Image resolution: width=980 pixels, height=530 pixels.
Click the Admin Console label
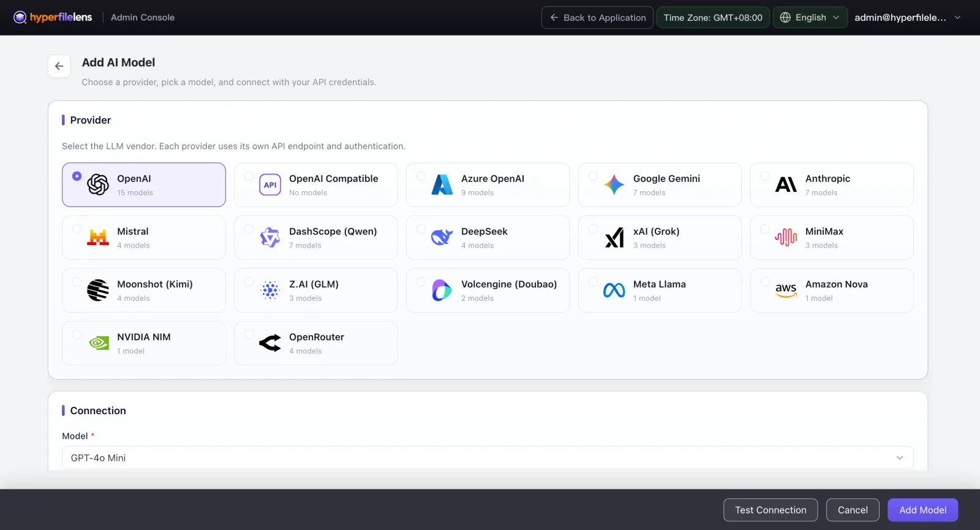[143, 18]
